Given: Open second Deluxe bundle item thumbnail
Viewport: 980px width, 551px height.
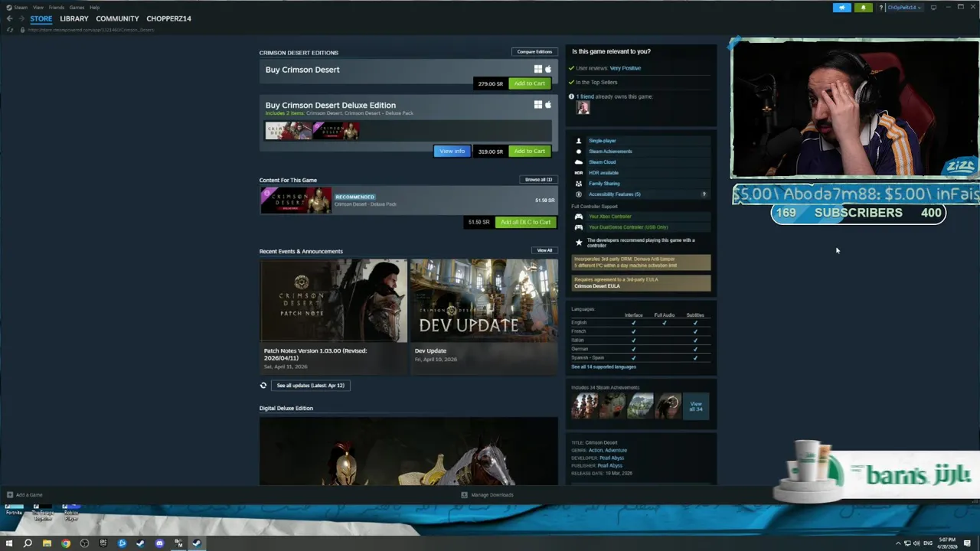Looking at the screenshot, I should click(335, 130).
